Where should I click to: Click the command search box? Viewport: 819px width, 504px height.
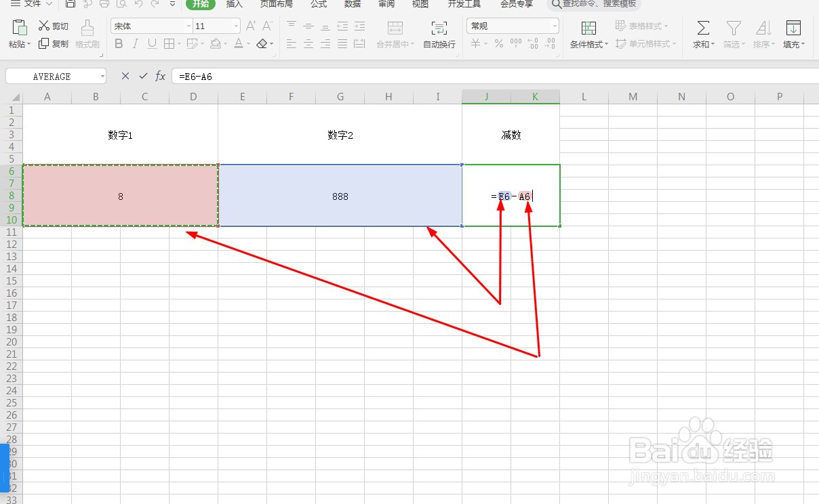coord(594,3)
